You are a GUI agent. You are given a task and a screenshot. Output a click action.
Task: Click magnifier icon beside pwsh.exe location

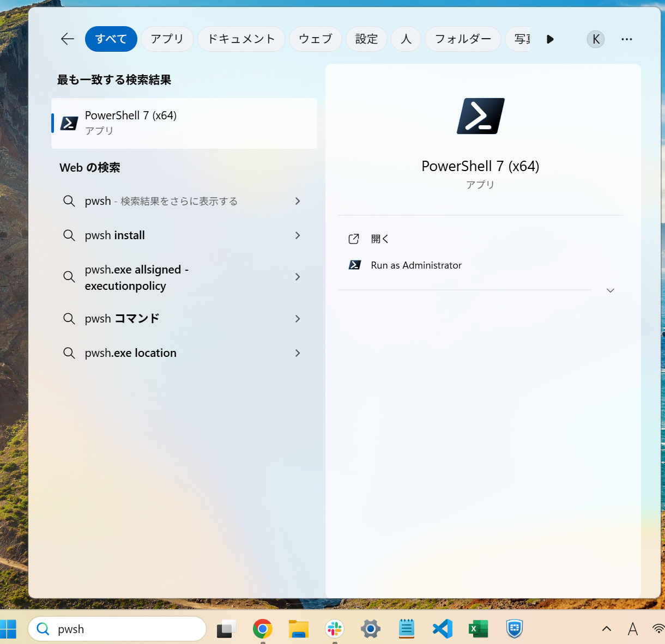tap(69, 353)
